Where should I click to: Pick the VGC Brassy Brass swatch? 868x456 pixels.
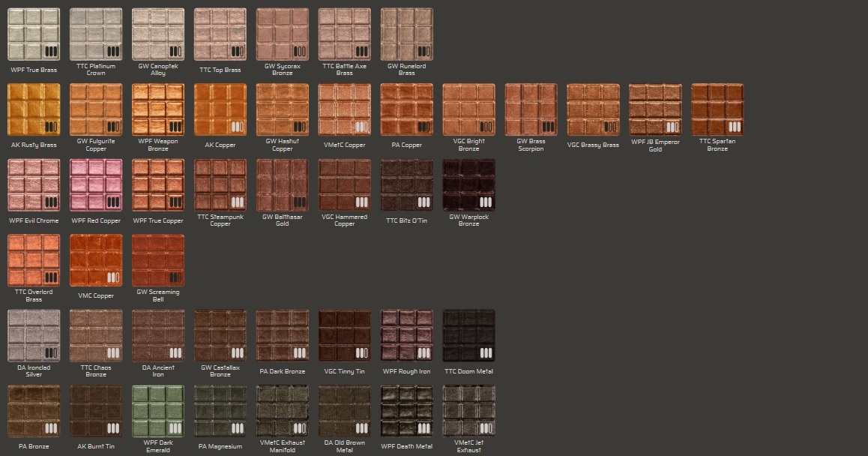click(593, 109)
